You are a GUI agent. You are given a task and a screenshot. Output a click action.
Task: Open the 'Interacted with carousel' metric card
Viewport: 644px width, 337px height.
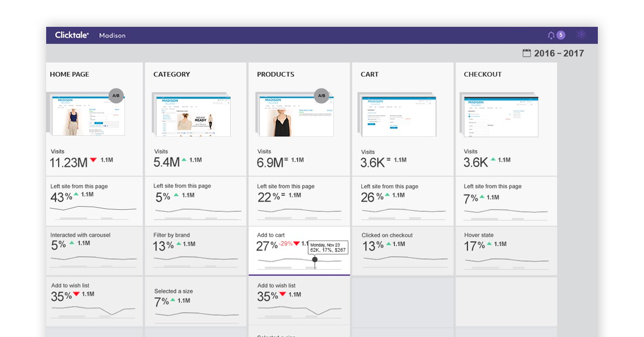(x=94, y=251)
